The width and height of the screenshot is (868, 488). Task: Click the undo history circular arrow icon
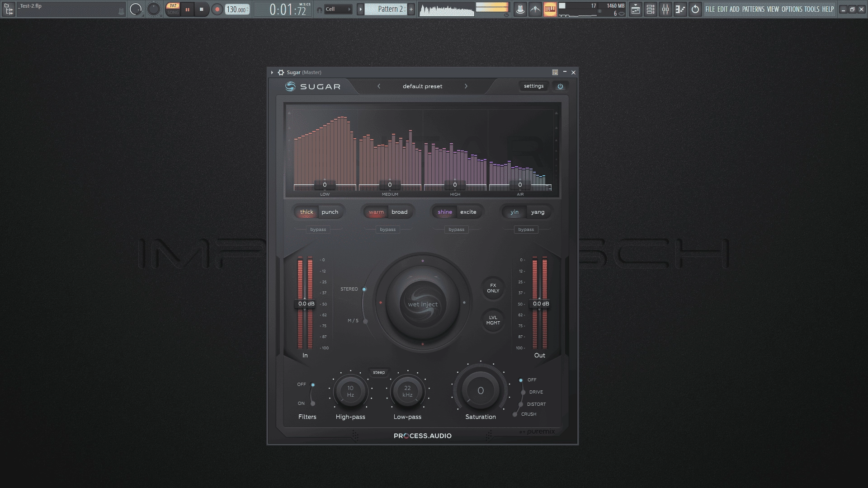click(x=695, y=9)
